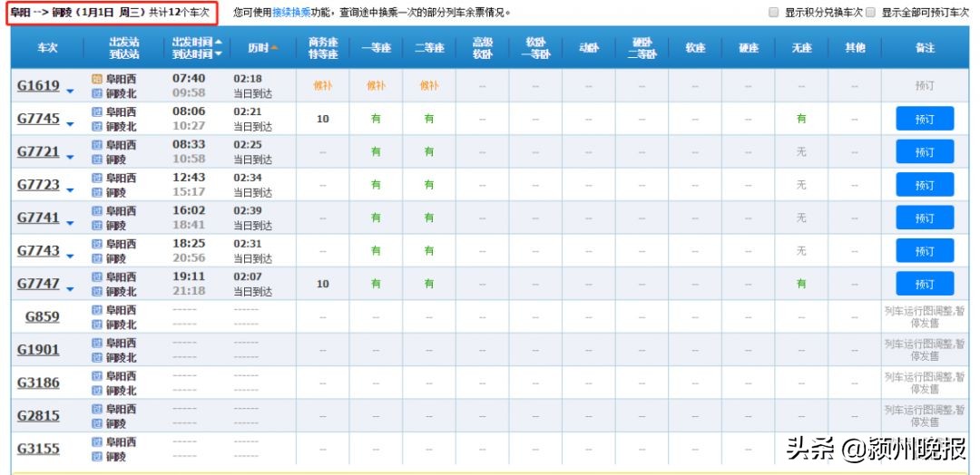Click station icon beside G7723 铜陵
980x475 pixels.
tap(97, 193)
